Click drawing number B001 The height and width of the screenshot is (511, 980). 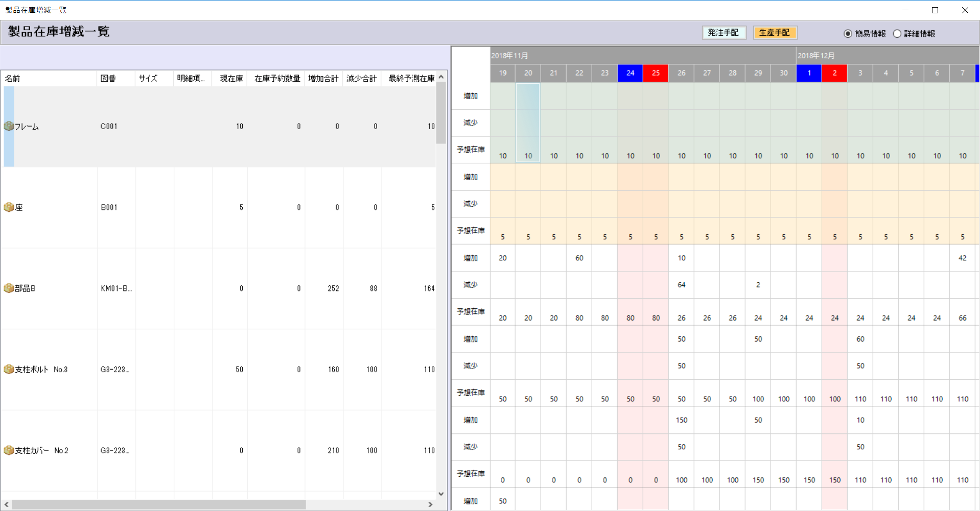(109, 207)
